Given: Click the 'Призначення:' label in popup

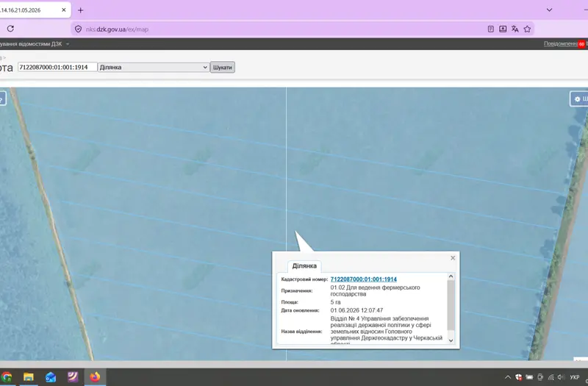Looking at the screenshot, I should (x=297, y=290).
